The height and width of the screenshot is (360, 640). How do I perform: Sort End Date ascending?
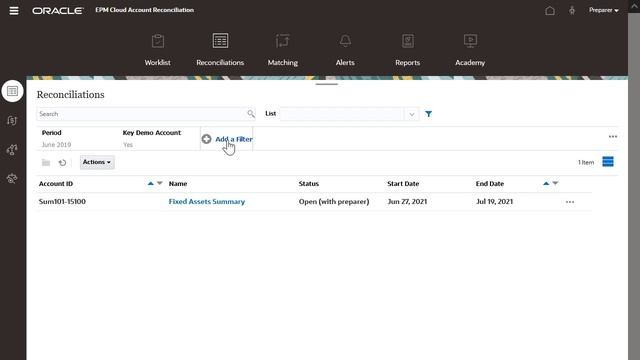(546, 184)
